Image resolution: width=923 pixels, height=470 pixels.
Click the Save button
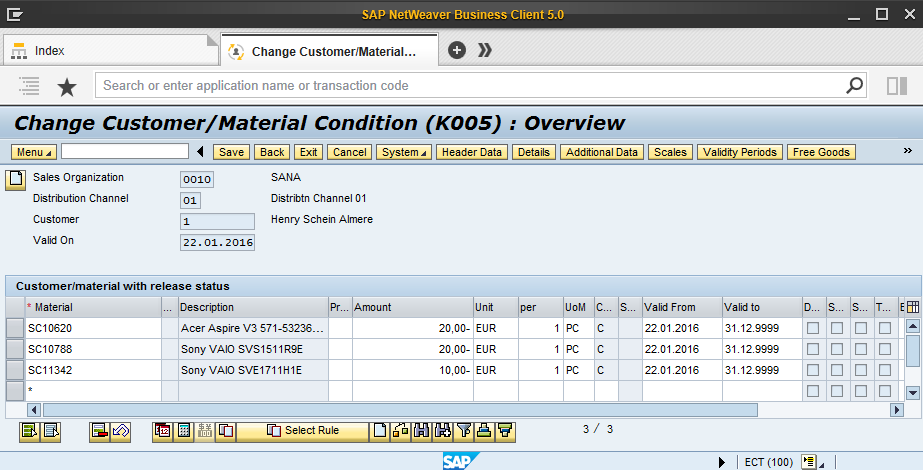[x=231, y=152]
